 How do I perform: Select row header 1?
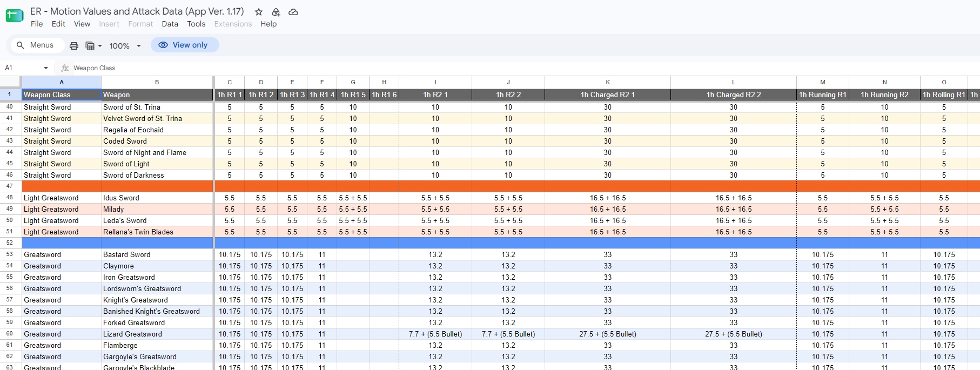tap(10, 95)
